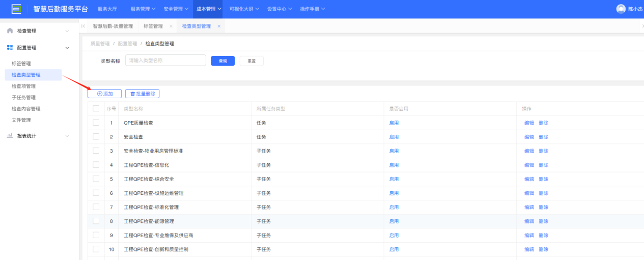The image size is (644, 260).
Task: Check the box for 安全检查 row
Action: (x=96, y=137)
